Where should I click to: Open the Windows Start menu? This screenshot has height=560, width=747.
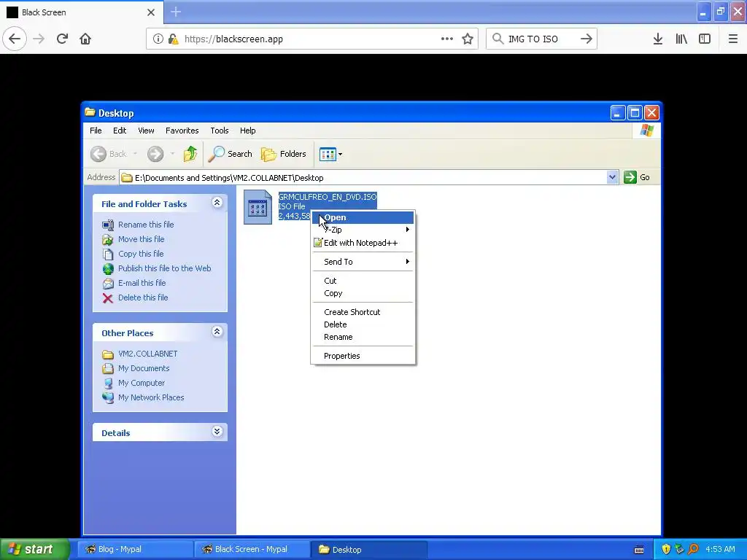pos(35,549)
